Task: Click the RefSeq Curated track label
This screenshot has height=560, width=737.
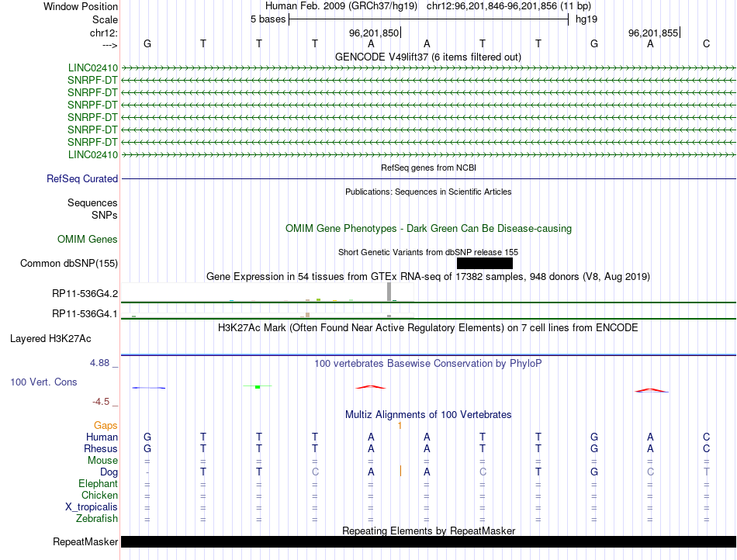Action: 82,178
